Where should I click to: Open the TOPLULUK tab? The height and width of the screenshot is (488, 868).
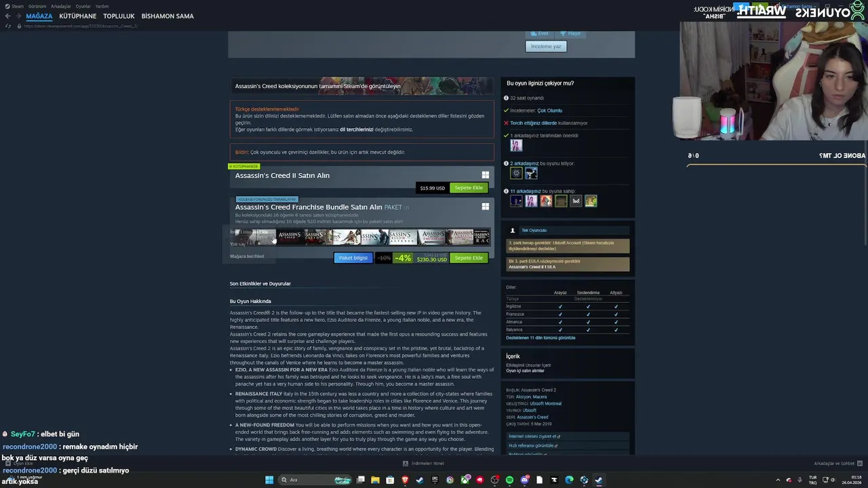pos(119,16)
